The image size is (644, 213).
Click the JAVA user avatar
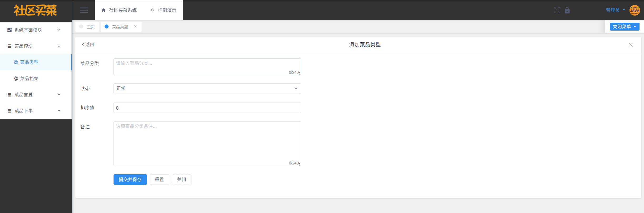tap(635, 10)
